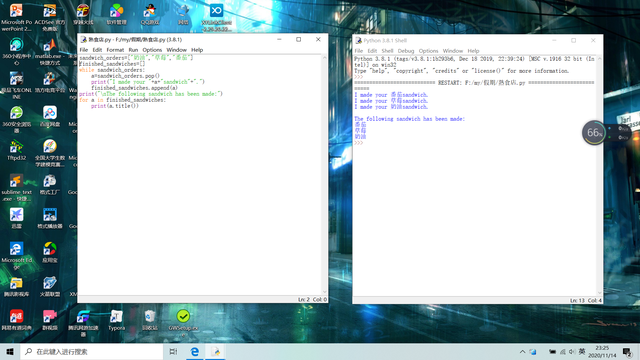Open the Microsoft Edge desktop shortcut
640x360 pixels.
coord(16,255)
